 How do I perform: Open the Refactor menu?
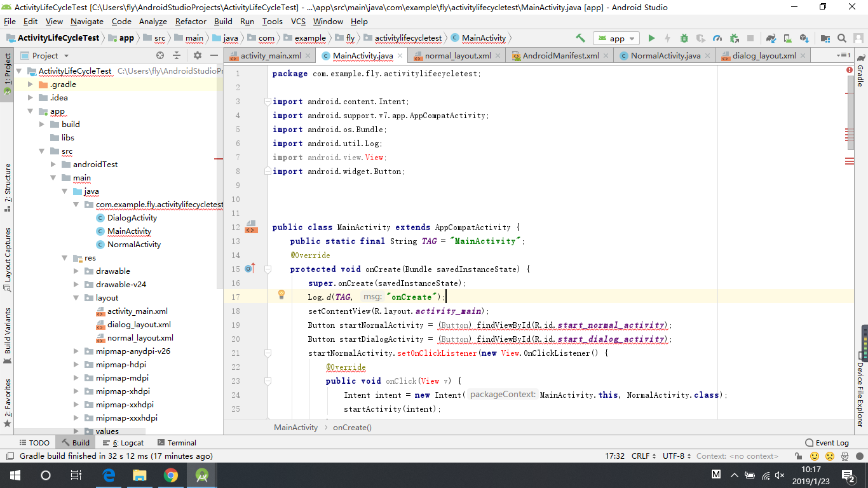191,21
